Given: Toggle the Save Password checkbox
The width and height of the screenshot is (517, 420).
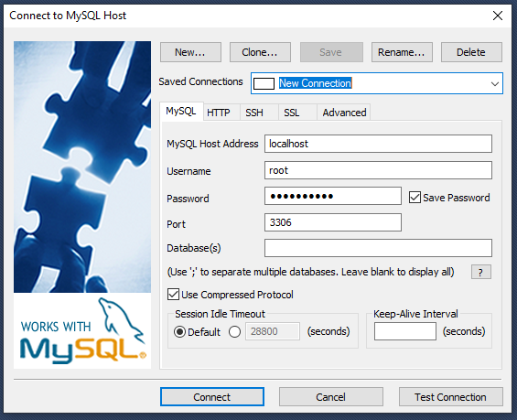Looking at the screenshot, I should (415, 198).
